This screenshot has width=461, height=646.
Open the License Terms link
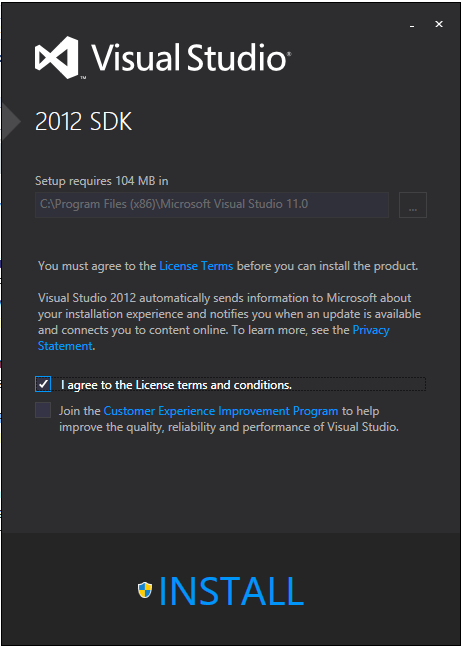tap(196, 266)
